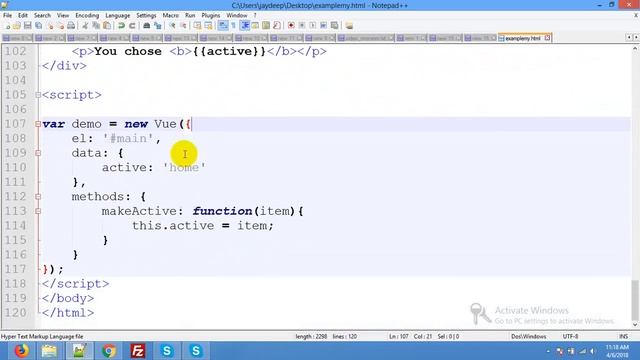Open the Encoding menu
Viewport: 640px width, 360px height.
[87, 15]
